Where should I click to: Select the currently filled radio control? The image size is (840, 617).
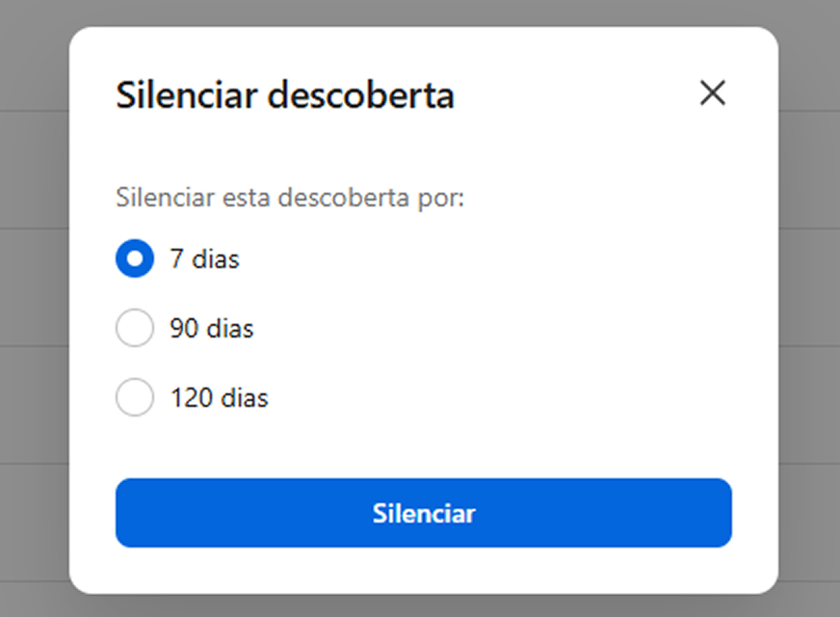[x=135, y=258]
